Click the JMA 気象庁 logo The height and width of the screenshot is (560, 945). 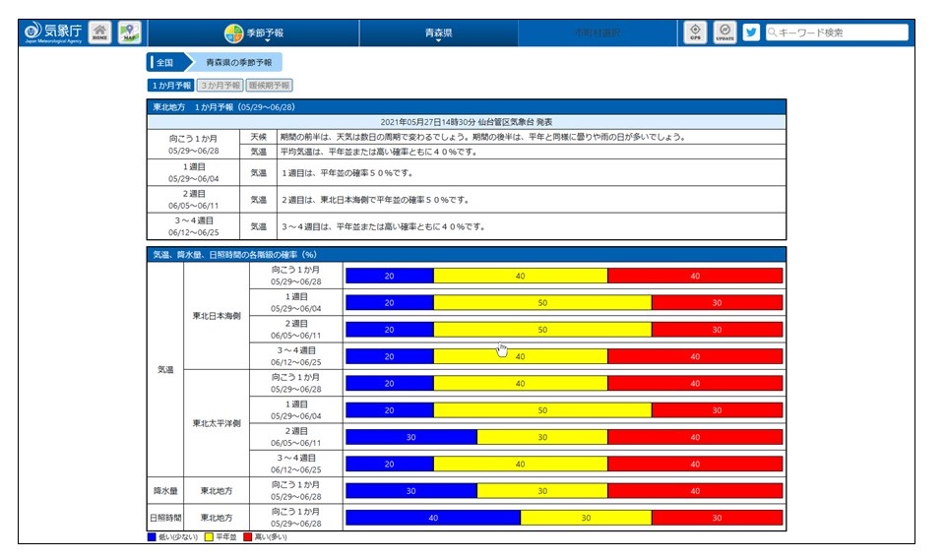(x=53, y=32)
